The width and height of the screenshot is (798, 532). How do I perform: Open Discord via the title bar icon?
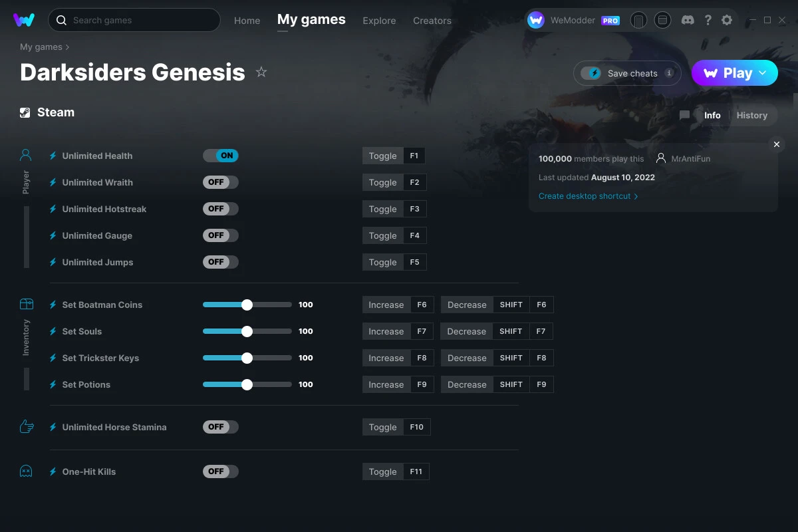[x=688, y=20]
